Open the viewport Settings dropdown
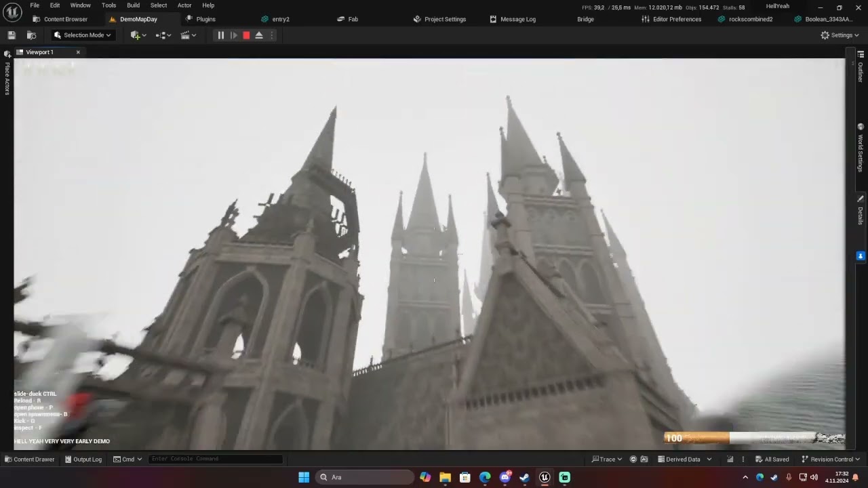 (x=840, y=35)
